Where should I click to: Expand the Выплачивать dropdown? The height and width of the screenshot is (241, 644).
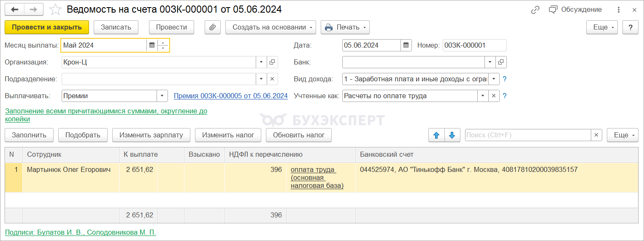coord(162,96)
